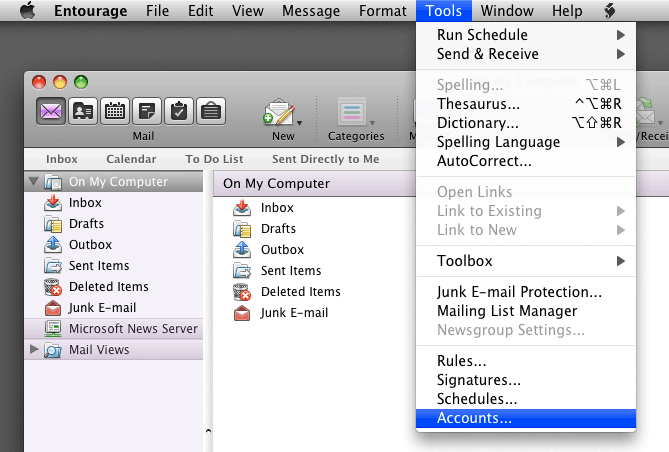Image resolution: width=669 pixels, height=452 pixels.
Task: Open the File menu
Action: [157, 11]
